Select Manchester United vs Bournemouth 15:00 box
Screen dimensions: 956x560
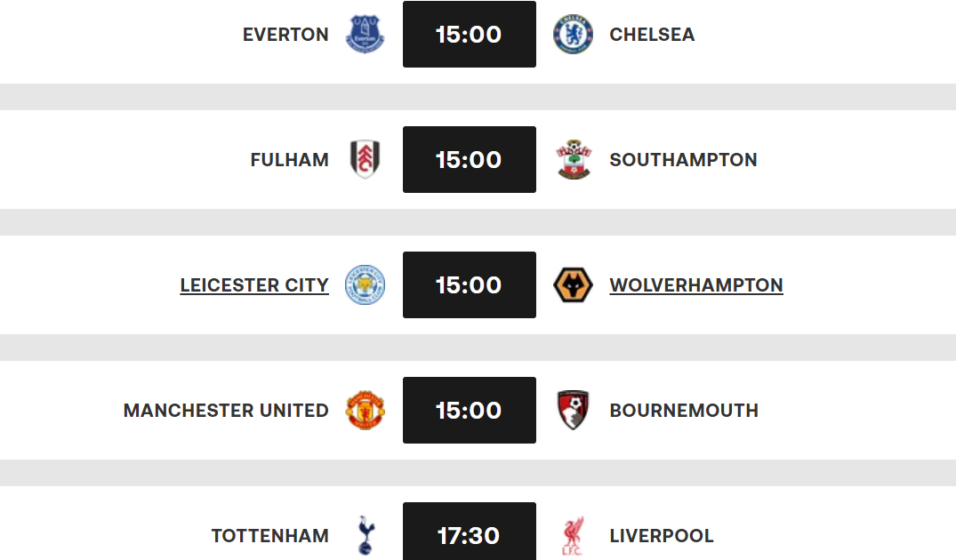tap(470, 411)
